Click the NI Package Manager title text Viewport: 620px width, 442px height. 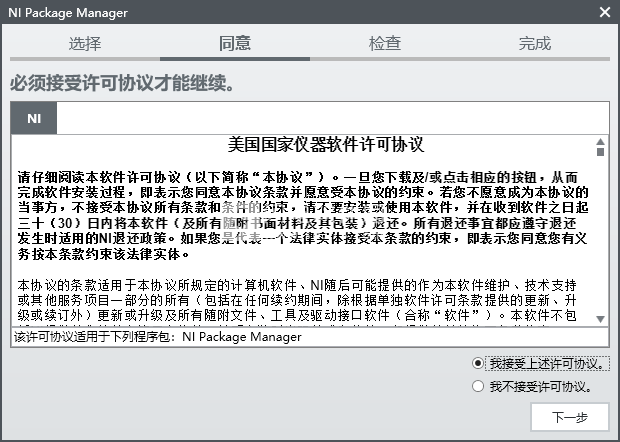click(x=68, y=13)
